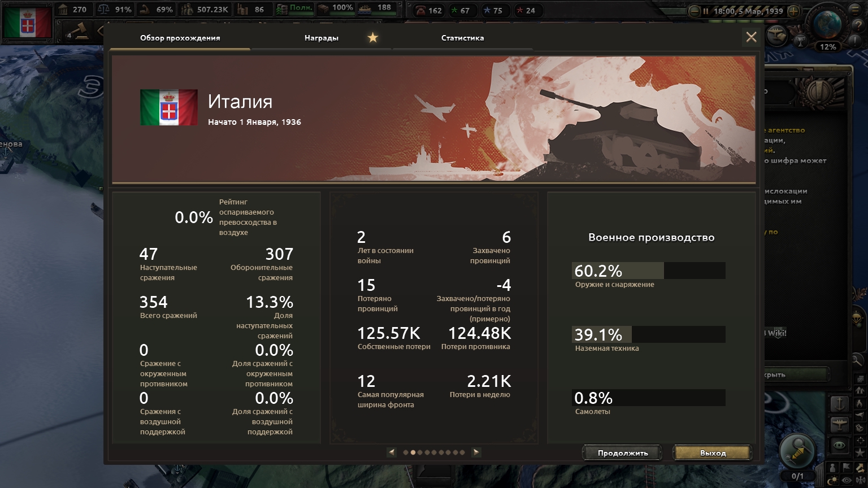Click the 124.48K Потери противника value
Screen dimensions: 868x488
click(479, 333)
